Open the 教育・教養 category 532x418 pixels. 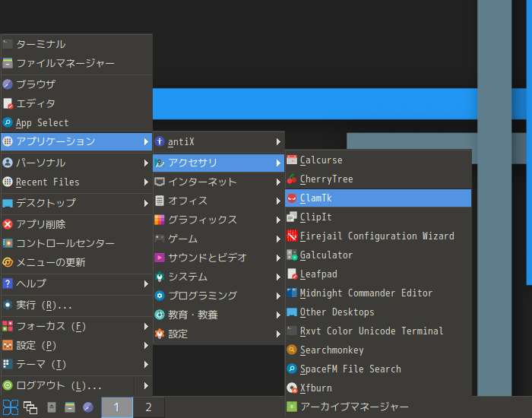coord(219,315)
